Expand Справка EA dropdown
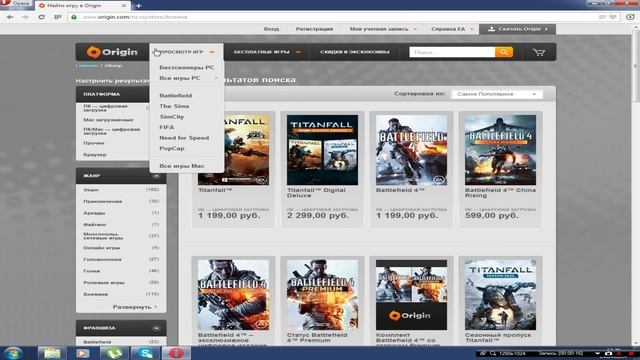Viewport: 640px width, 360px height. 452,29
